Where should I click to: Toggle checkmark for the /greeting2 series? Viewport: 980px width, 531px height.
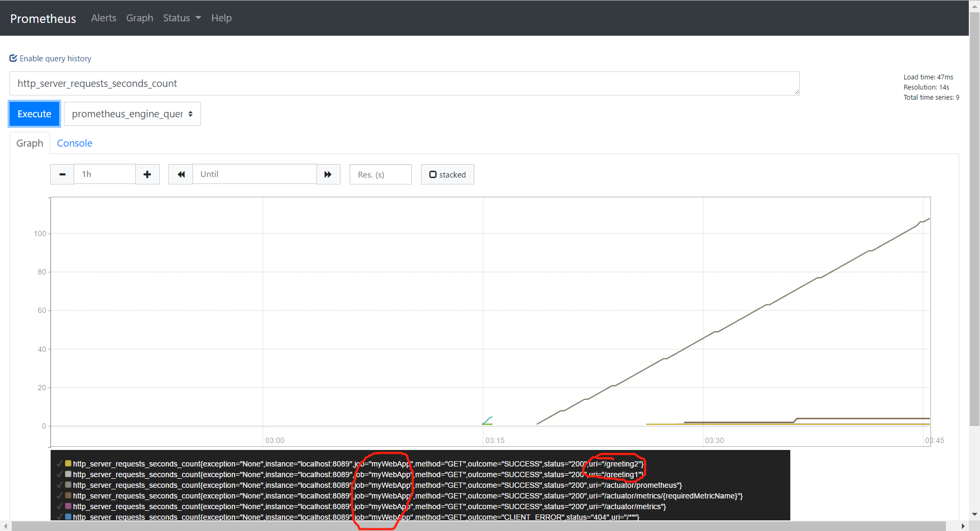[x=60, y=464]
